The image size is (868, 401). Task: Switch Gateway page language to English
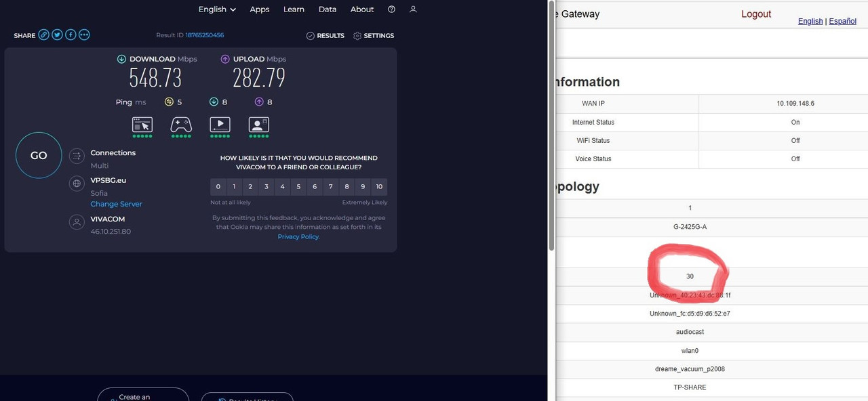(x=810, y=21)
